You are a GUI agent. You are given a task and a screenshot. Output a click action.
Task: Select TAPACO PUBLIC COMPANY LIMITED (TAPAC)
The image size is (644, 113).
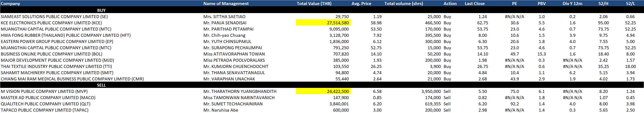pos(45,110)
